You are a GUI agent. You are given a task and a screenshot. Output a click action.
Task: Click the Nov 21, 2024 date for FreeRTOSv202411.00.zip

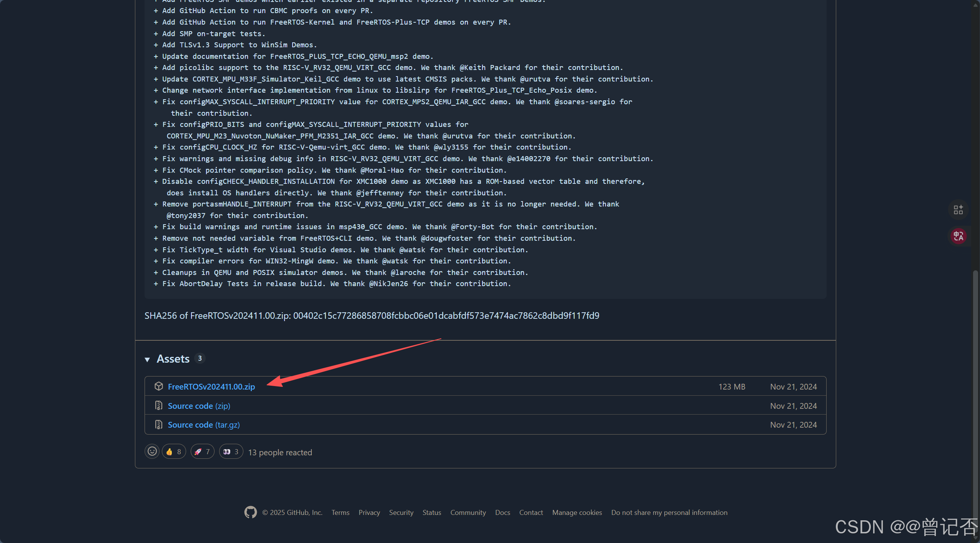[793, 386]
